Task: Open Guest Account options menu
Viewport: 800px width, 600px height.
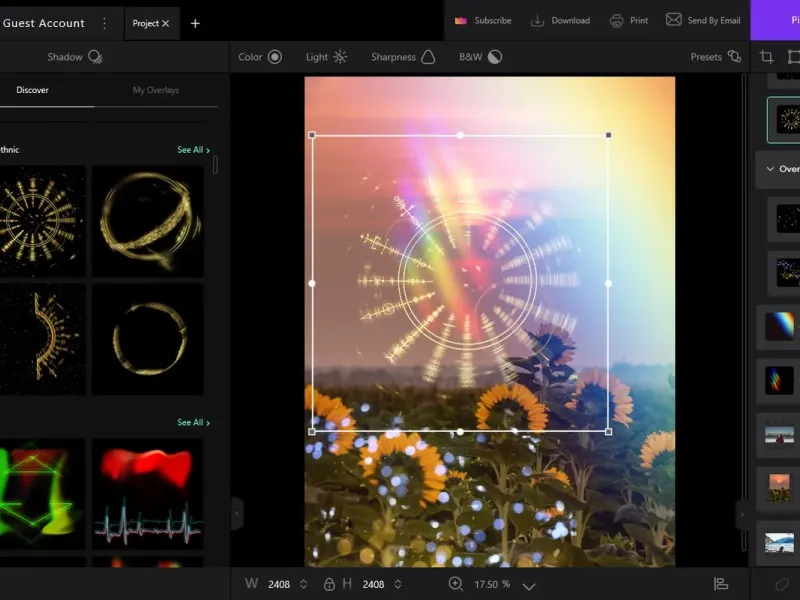Action: point(105,23)
